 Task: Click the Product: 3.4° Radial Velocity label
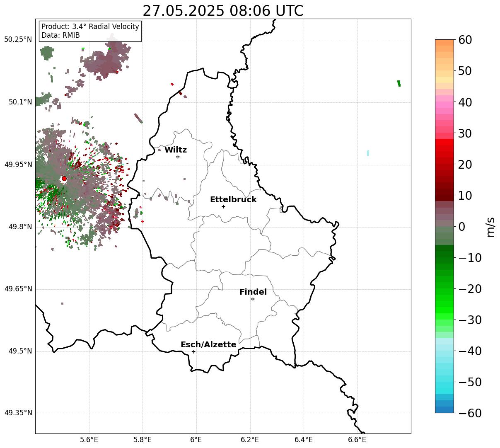90,27
